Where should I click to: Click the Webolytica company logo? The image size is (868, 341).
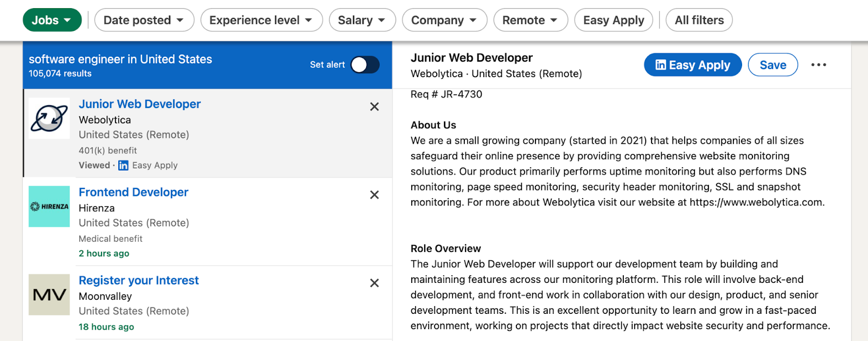coord(49,118)
